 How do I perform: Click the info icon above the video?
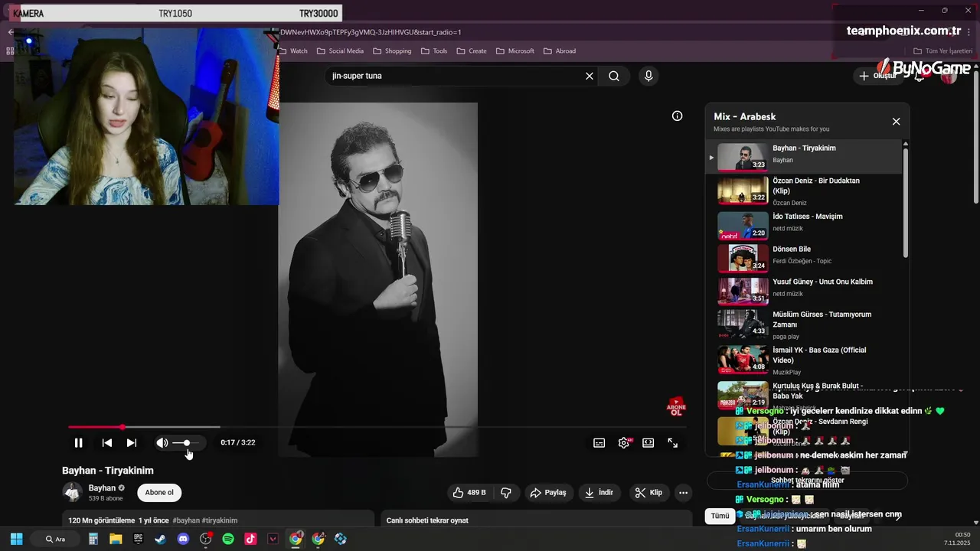click(x=677, y=116)
